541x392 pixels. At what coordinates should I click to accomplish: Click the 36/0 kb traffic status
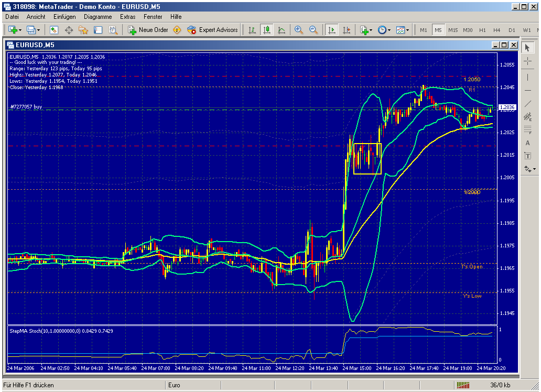coord(500,385)
